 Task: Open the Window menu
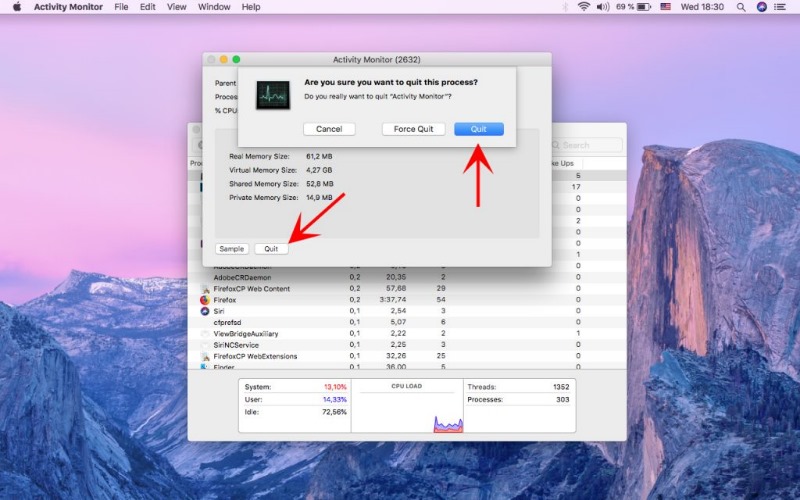(214, 7)
